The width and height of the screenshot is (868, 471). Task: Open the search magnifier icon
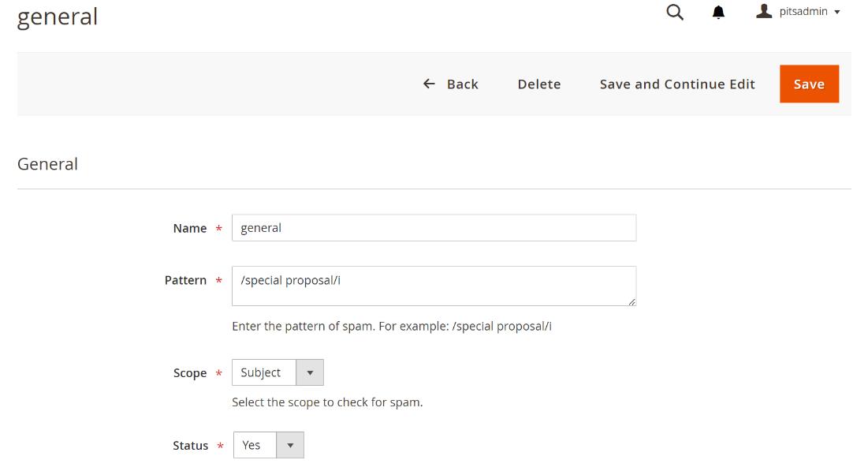675,12
